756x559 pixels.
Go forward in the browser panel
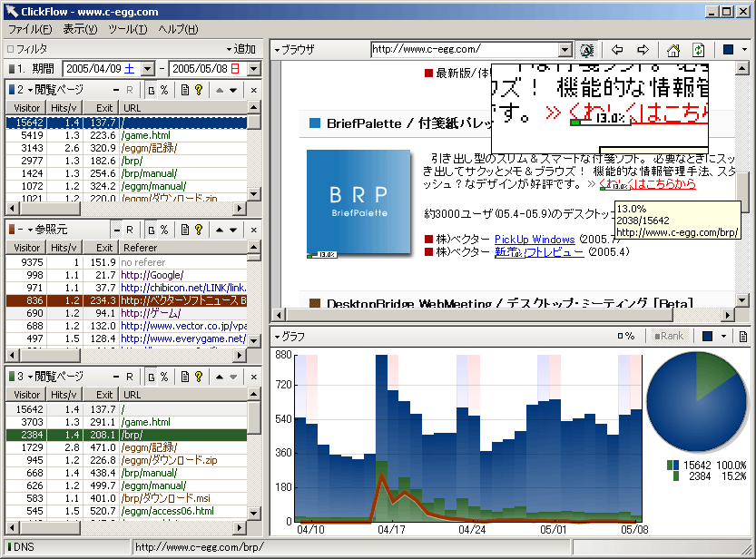pyautogui.click(x=643, y=50)
